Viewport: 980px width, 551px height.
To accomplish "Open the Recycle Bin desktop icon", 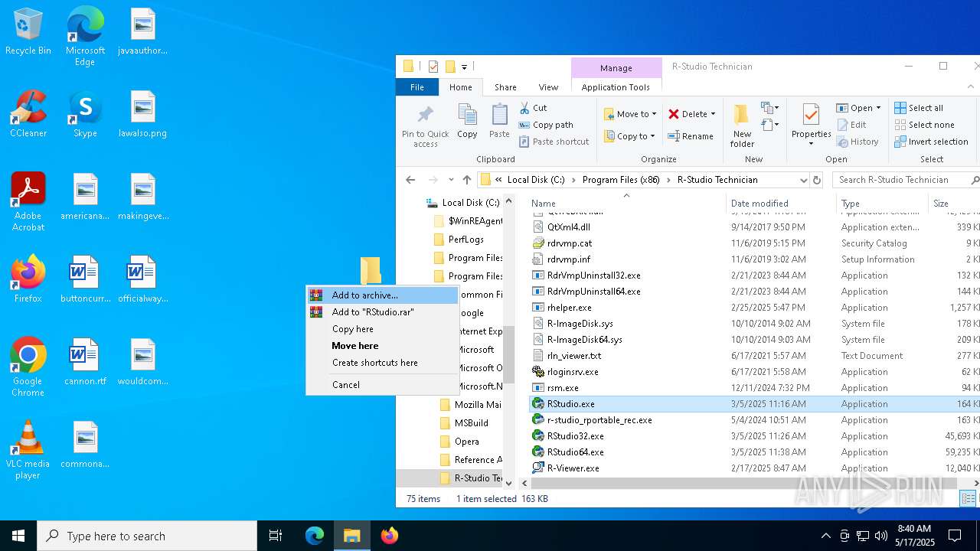I will (x=28, y=32).
